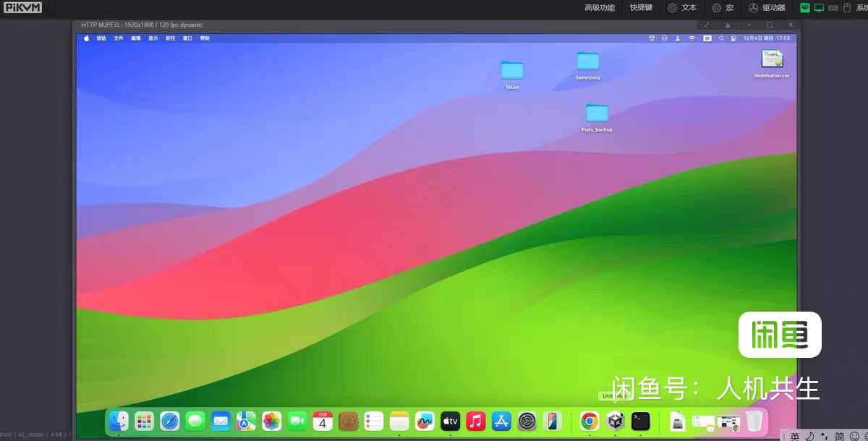Expand the 文本 (Text) menu in PiKVM
Viewport: 868px width, 441px height.
point(682,8)
